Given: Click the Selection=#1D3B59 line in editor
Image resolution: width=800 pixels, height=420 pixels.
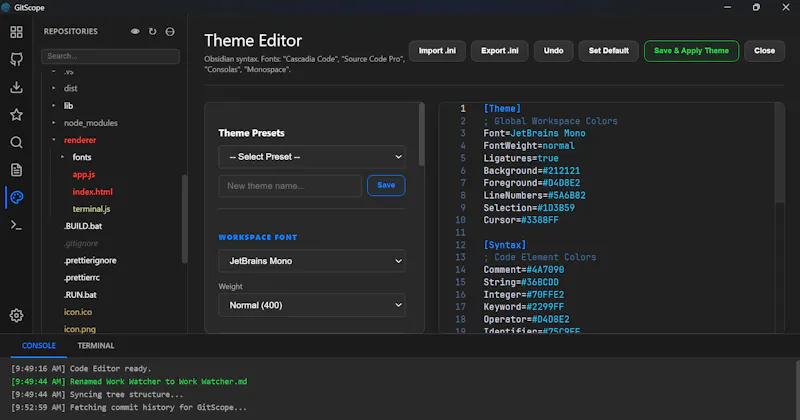Looking at the screenshot, I should click(x=529, y=208).
